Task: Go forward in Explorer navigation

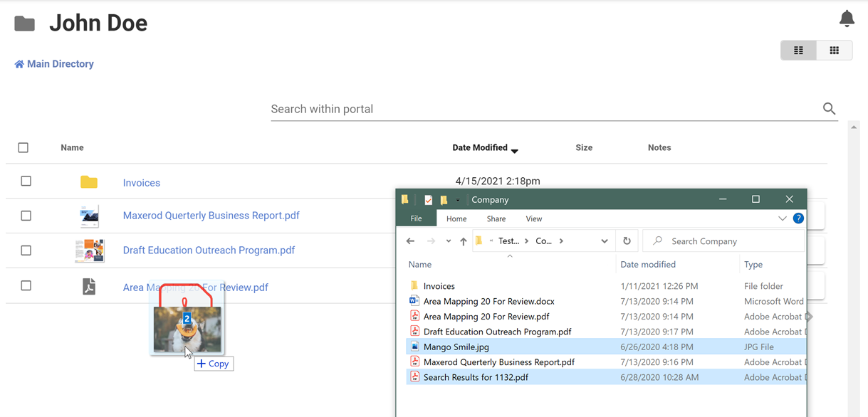Action: [431, 241]
